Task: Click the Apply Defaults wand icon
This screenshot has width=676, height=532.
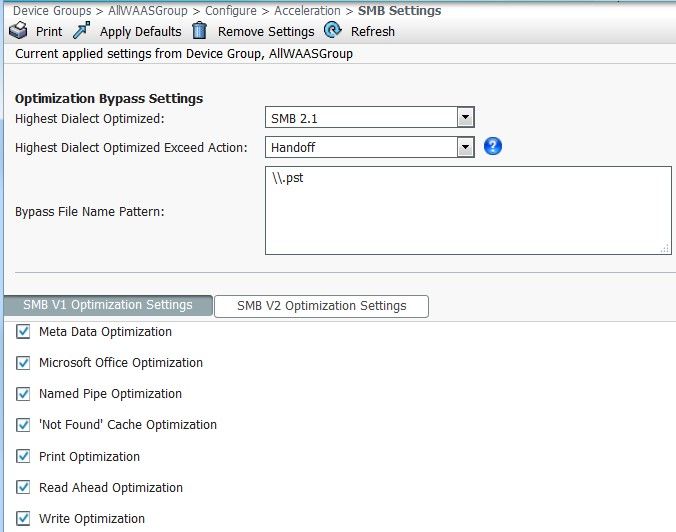Action: coord(82,31)
